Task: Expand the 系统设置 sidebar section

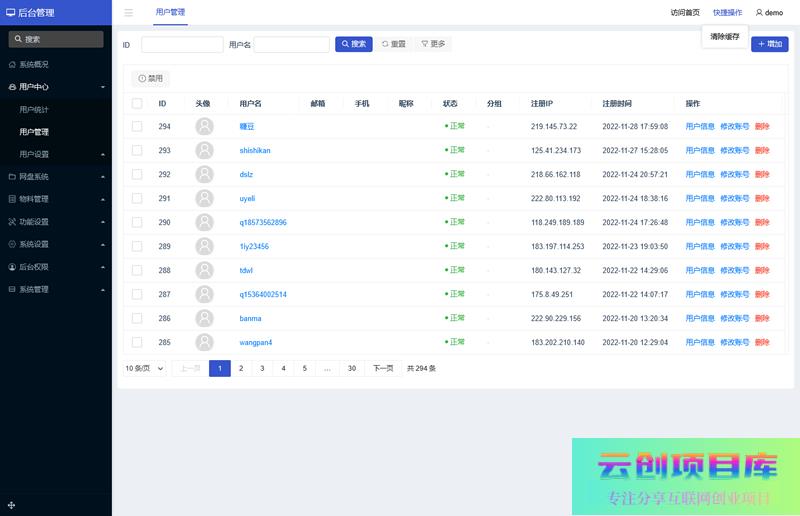Action: coord(56,244)
